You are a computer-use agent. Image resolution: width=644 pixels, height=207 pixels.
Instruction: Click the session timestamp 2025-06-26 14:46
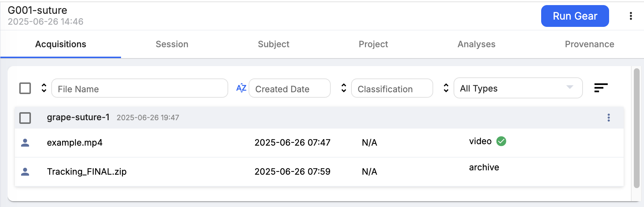pos(45,22)
